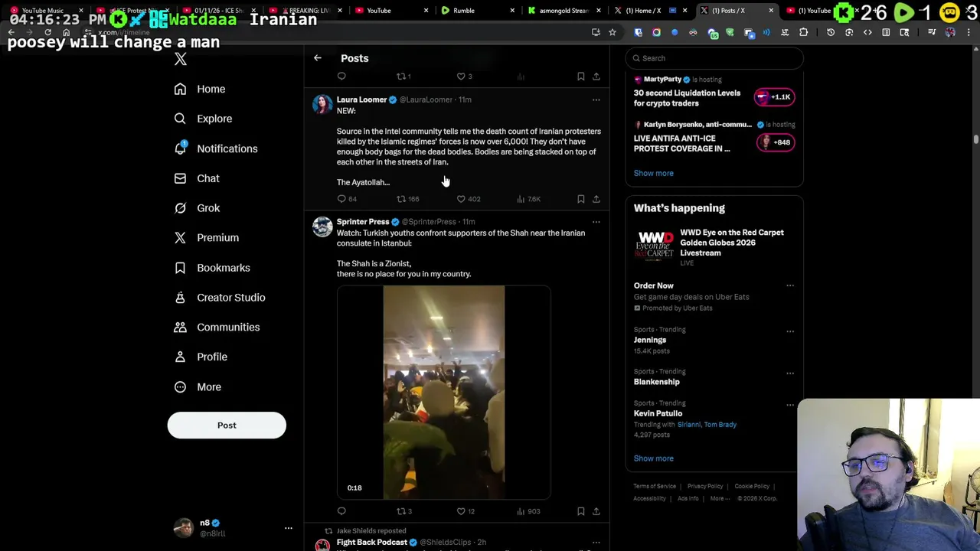The image size is (980, 551).
Task: Open Notifications in the sidebar
Action: (x=216, y=148)
